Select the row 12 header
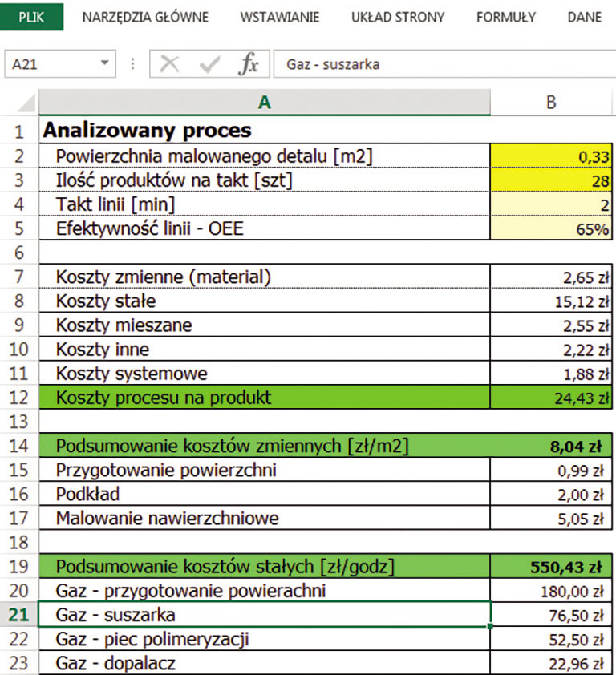616x675 pixels. 19,397
